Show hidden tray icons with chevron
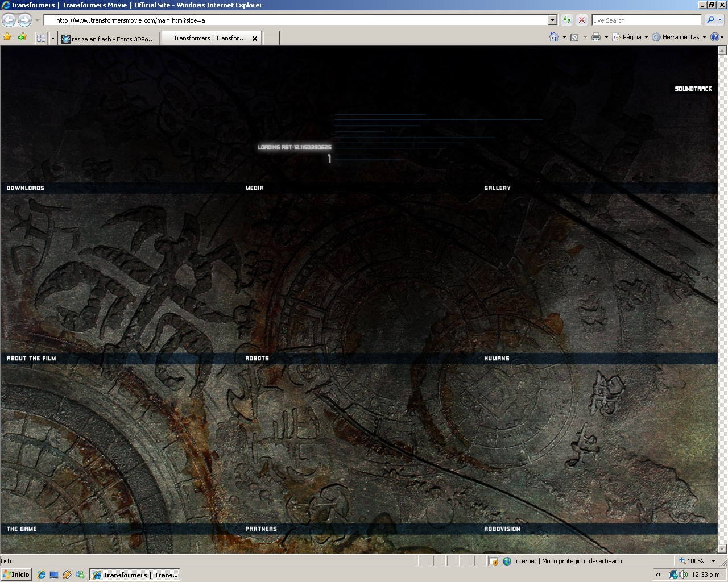The image size is (728, 582). (x=658, y=575)
